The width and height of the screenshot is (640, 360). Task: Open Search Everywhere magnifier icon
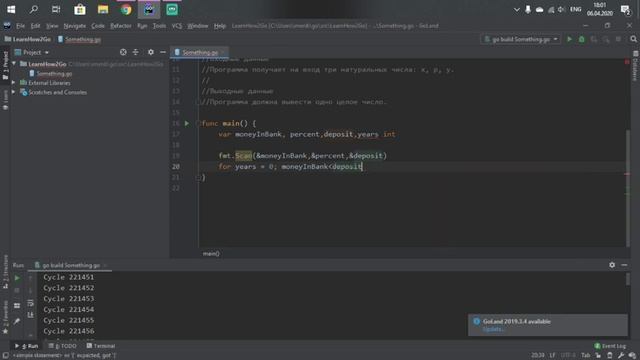[x=633, y=39]
